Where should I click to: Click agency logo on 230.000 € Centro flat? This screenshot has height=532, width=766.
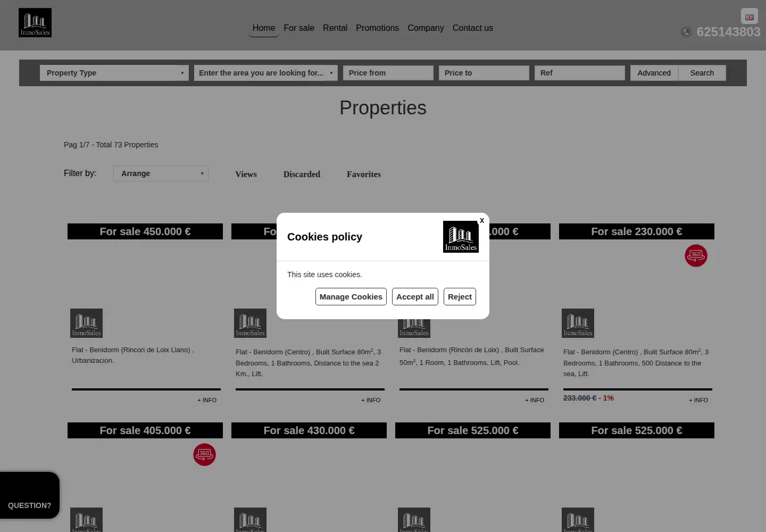coord(578,323)
